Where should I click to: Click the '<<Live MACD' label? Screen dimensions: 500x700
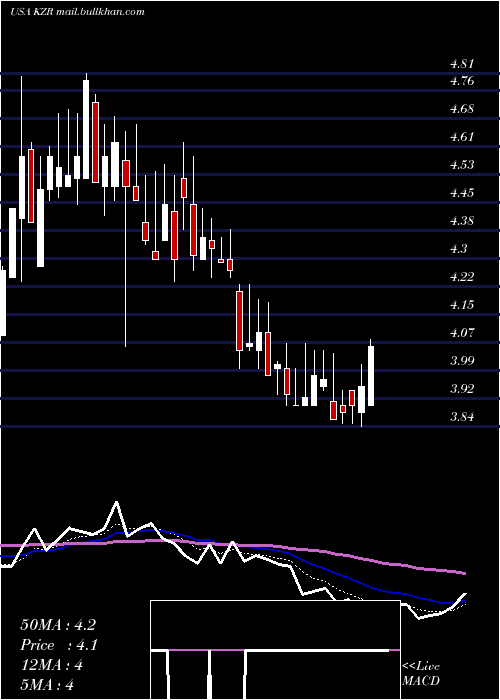421,674
